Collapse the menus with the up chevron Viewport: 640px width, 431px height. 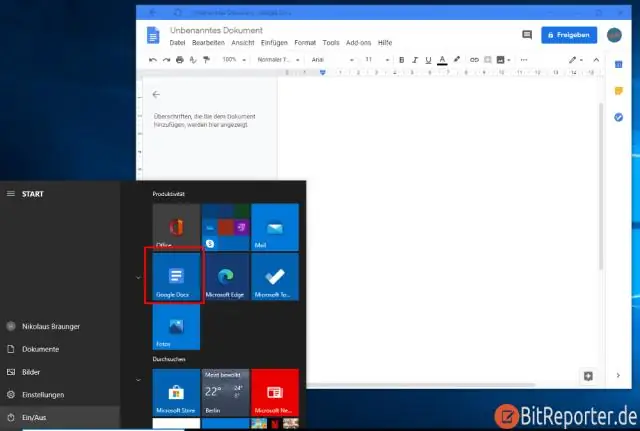(596, 60)
